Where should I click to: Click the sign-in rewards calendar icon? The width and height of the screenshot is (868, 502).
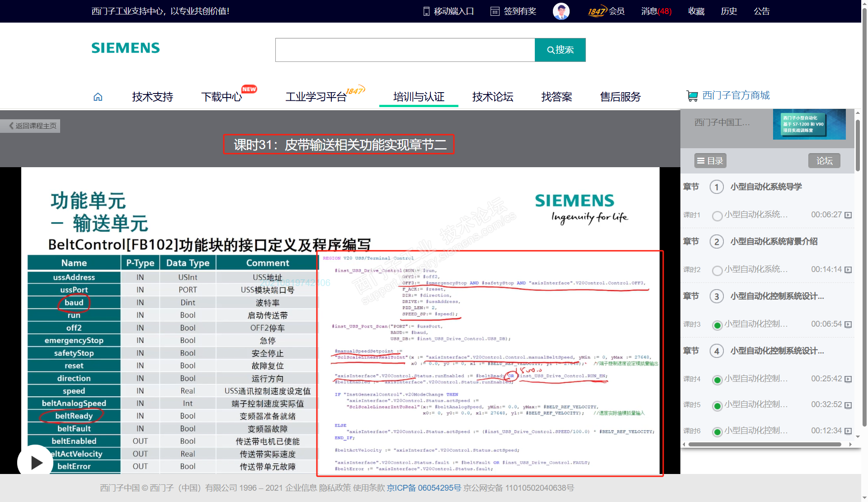[x=495, y=11]
